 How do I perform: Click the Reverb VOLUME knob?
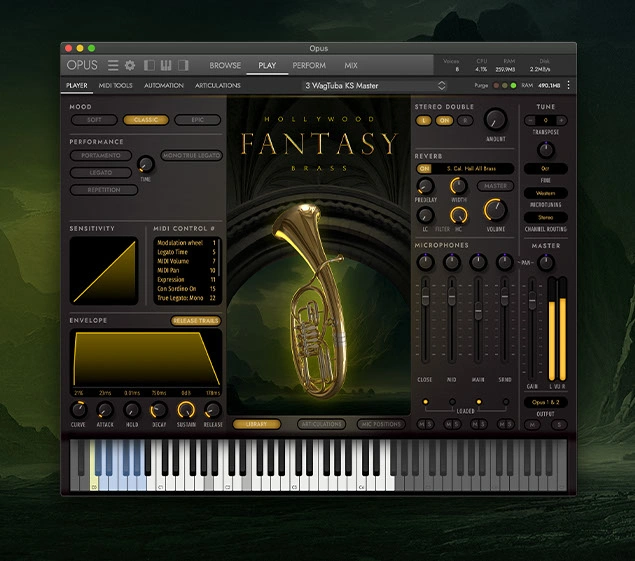tap(495, 210)
